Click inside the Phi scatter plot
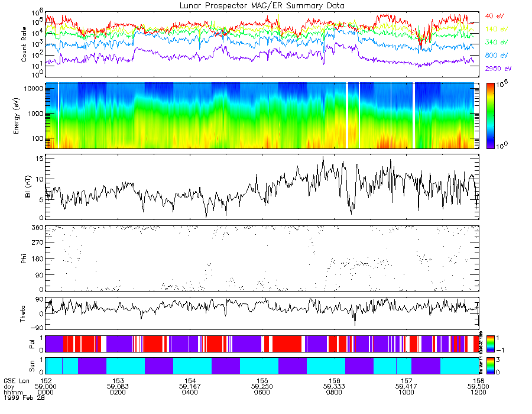This screenshot has width=532, height=414. tap(262, 258)
